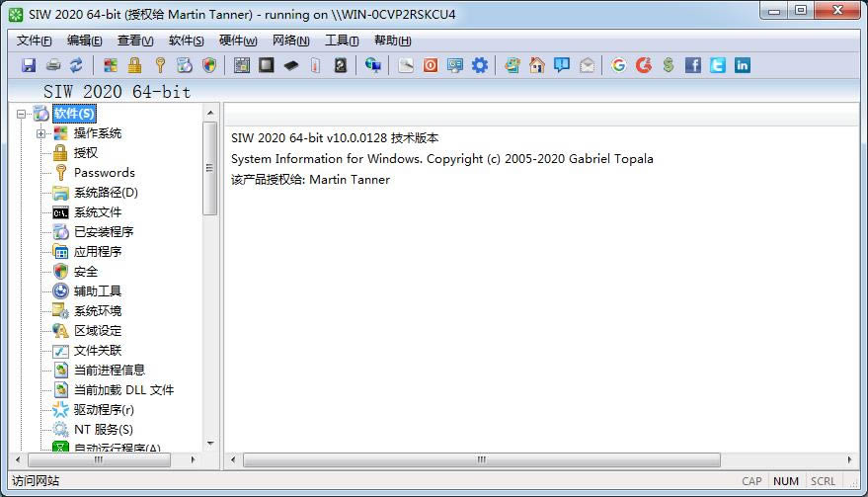
Task: Open the 软件(S) menu
Action: pos(186,41)
